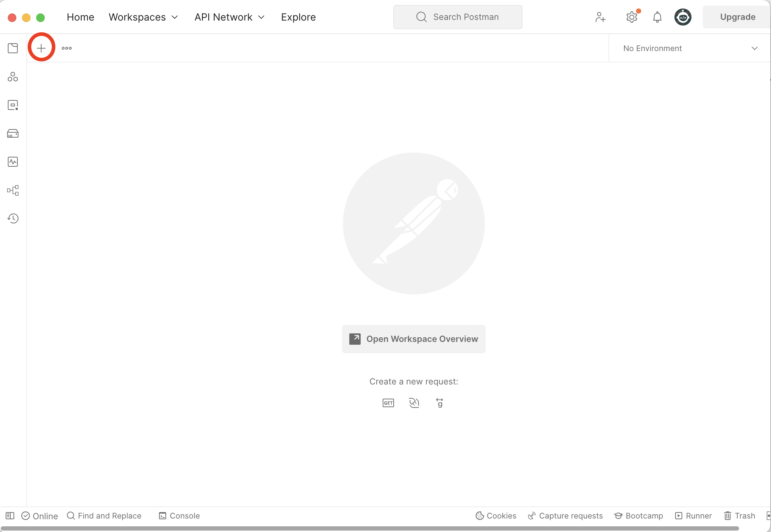Toggle the Online connection status
771x532 pixels.
click(40, 516)
